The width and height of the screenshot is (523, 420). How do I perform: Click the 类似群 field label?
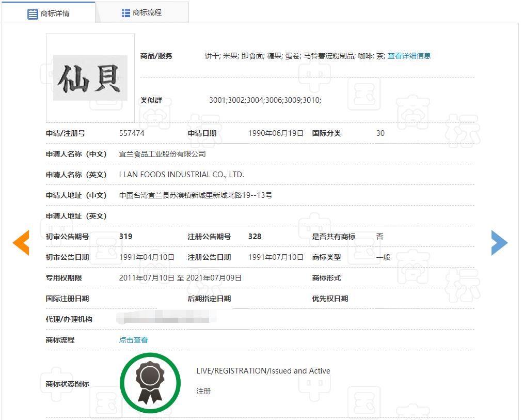(x=151, y=100)
